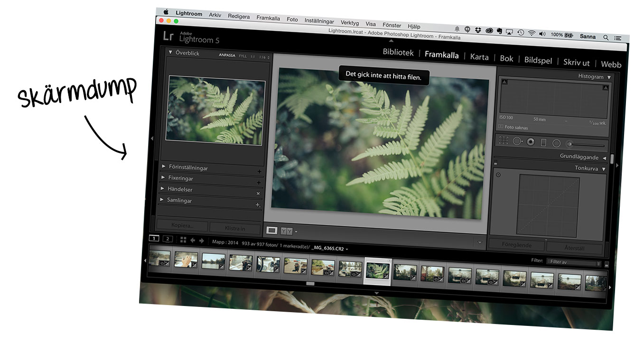This screenshot has width=644, height=352.
Task: Expand the Händelser panel
Action: [x=162, y=188]
